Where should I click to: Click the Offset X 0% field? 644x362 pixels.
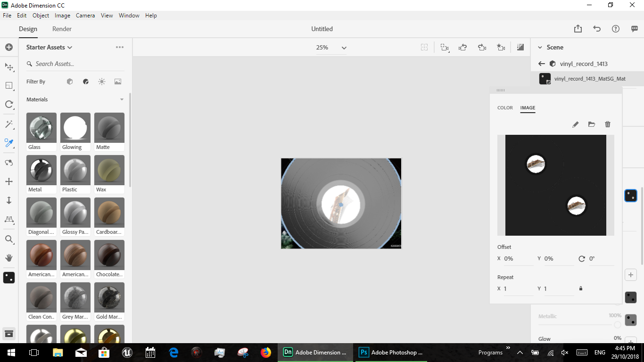pos(519,259)
